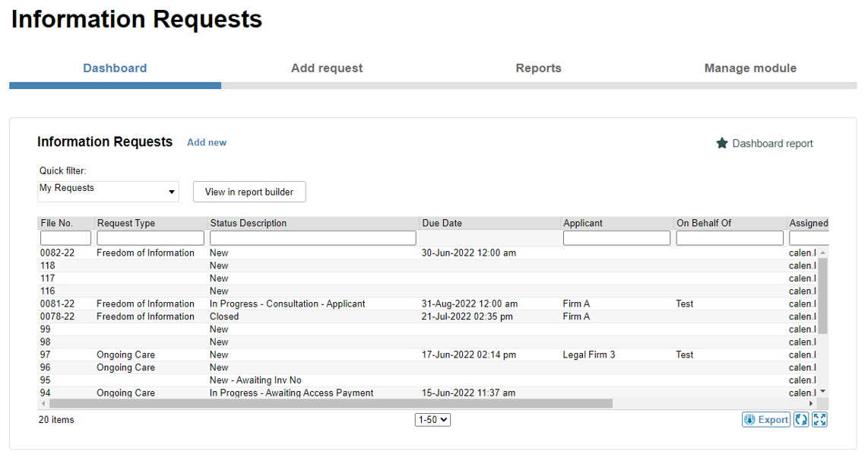
Task: Click the horizontal scrollbar right arrow
Action: coord(811,404)
